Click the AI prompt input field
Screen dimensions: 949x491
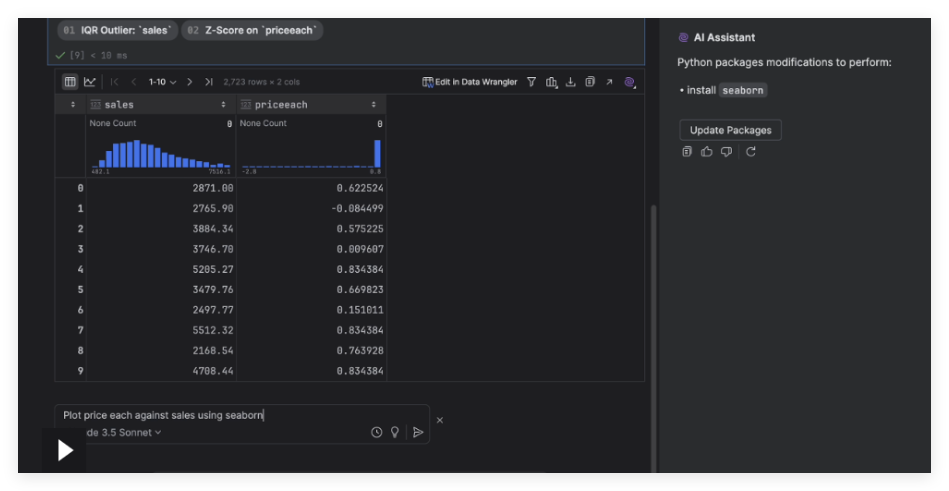242,415
